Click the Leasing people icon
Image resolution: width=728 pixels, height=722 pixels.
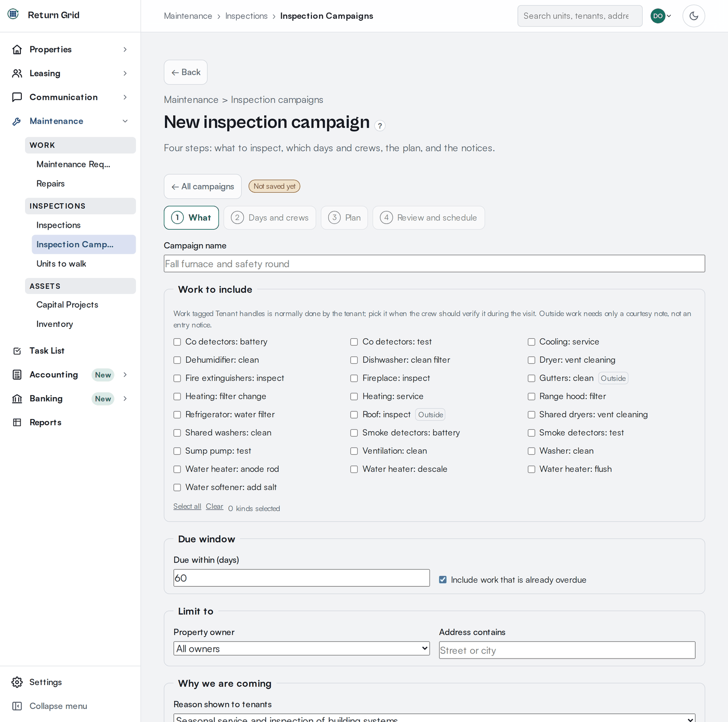click(x=17, y=73)
